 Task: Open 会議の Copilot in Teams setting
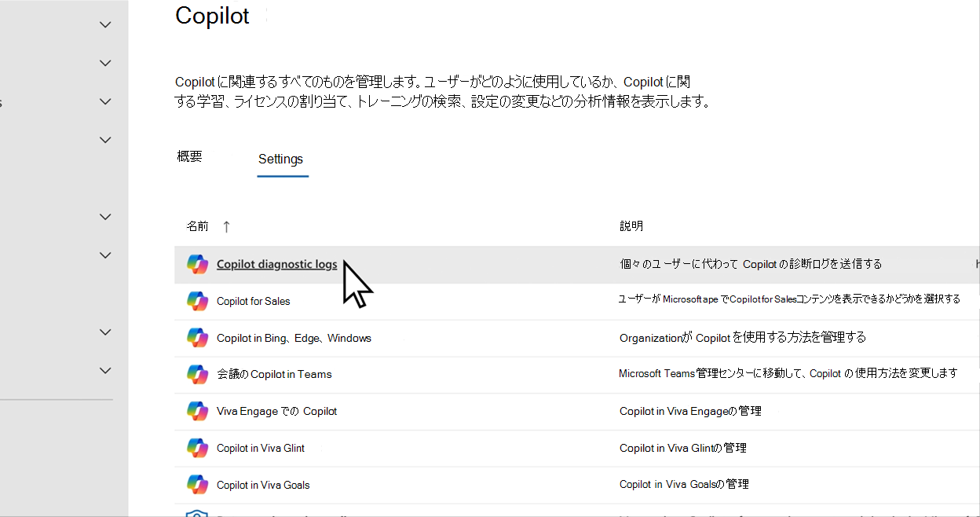click(x=274, y=374)
